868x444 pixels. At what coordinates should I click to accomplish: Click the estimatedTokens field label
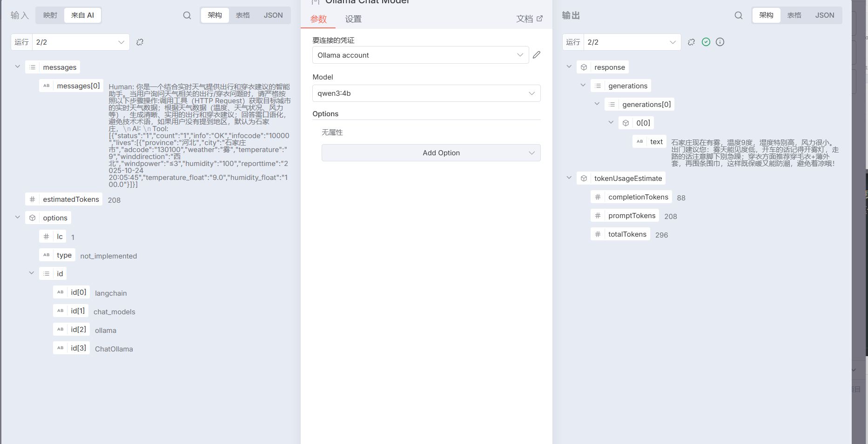[71, 199]
